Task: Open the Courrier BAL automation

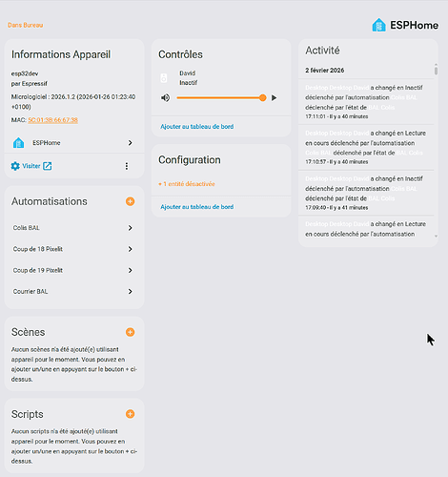Action: (72, 291)
